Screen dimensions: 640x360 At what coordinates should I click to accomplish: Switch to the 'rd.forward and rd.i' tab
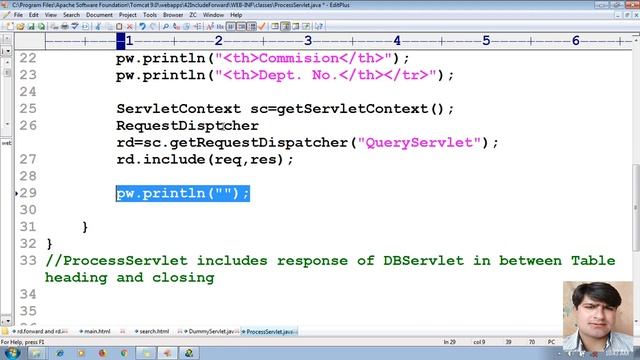(x=40, y=331)
